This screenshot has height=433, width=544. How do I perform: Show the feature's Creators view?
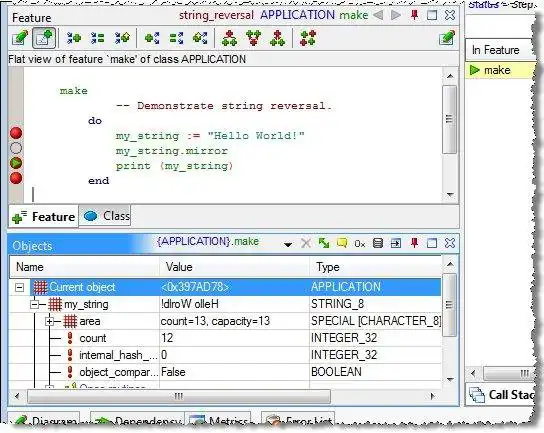click(122, 38)
